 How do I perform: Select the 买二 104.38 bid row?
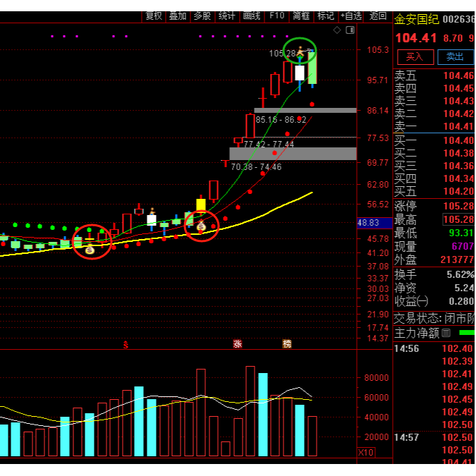[x=434, y=153]
